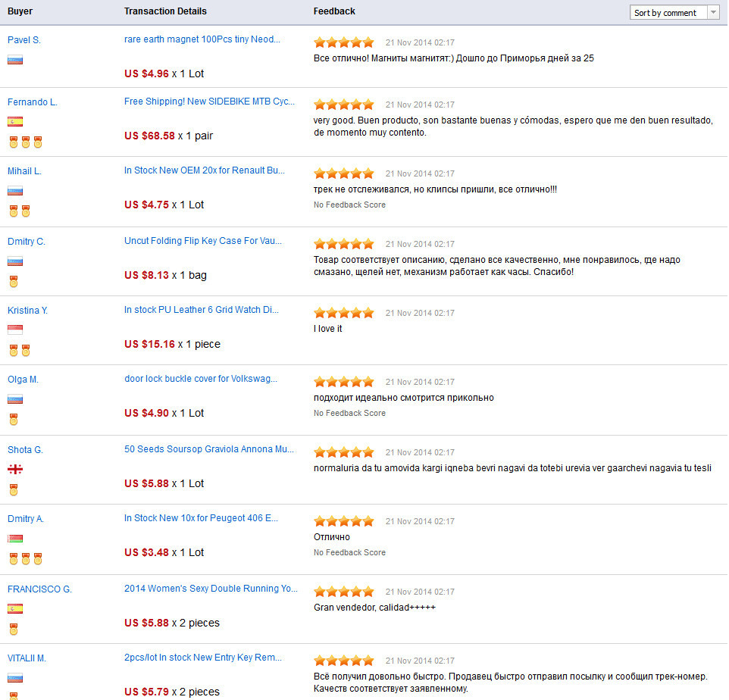
Task: Open the PU Leather Watch product link
Action: pos(201,310)
